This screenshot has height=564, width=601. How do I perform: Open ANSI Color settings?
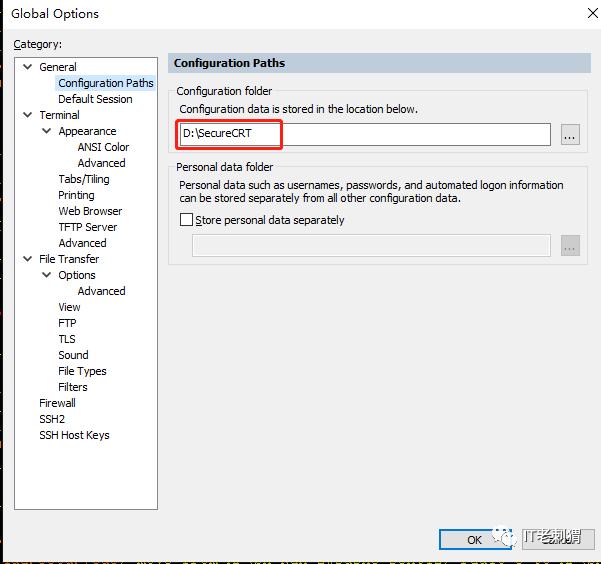pos(103,147)
